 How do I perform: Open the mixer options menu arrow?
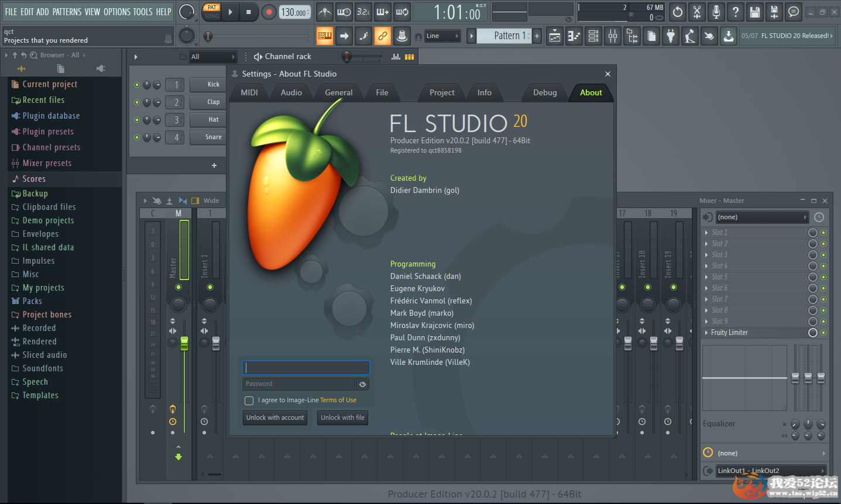[x=145, y=201]
